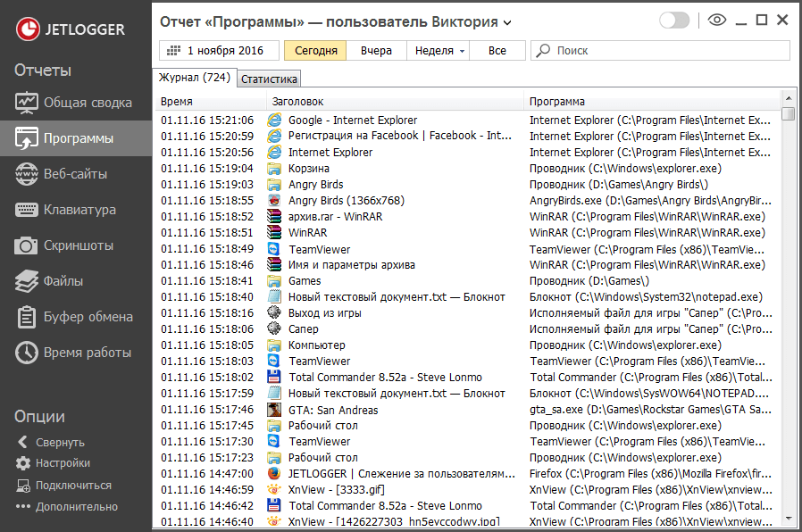The image size is (802, 532).
Task: Expand the user Виктория dropdown arrow
Action: click(x=507, y=23)
